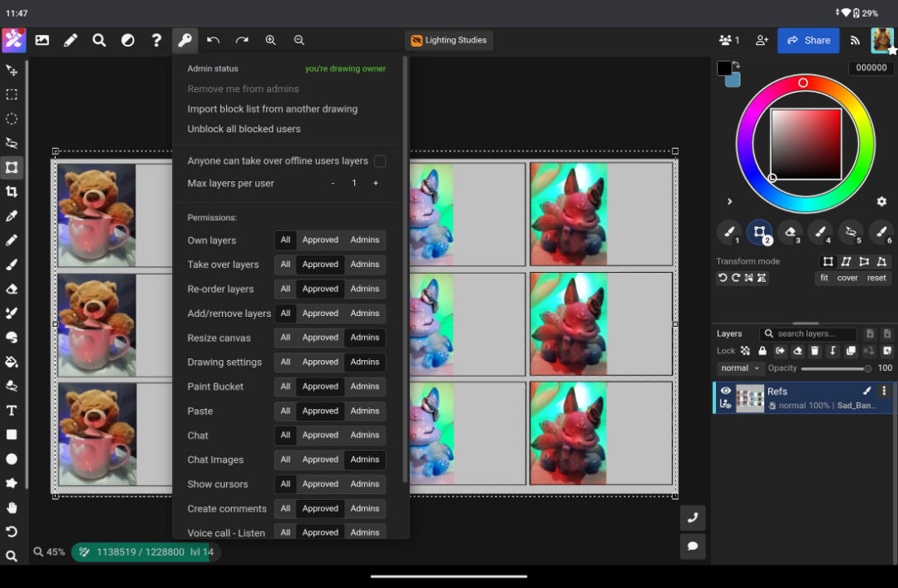Viewport: 898px width, 588px height.
Task: Click the rotate view tool in left toolbar
Action: point(12,531)
